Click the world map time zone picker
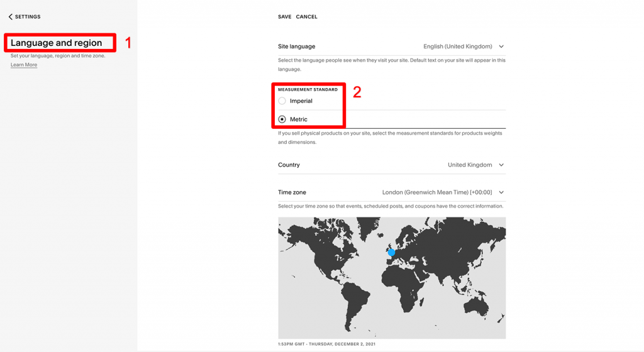644x352 pixels. 392,278
